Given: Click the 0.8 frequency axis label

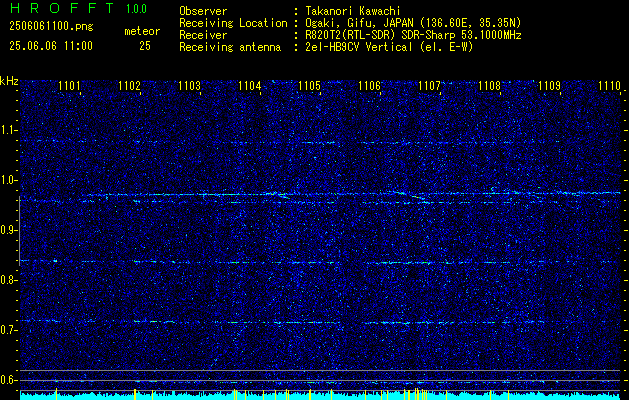Looking at the screenshot, I should 8,280.
